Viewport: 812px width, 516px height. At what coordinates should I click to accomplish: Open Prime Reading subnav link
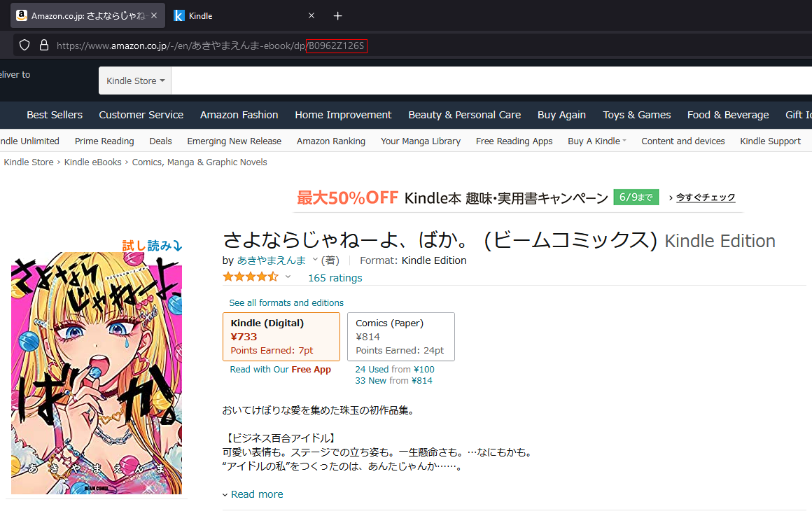[x=104, y=141]
